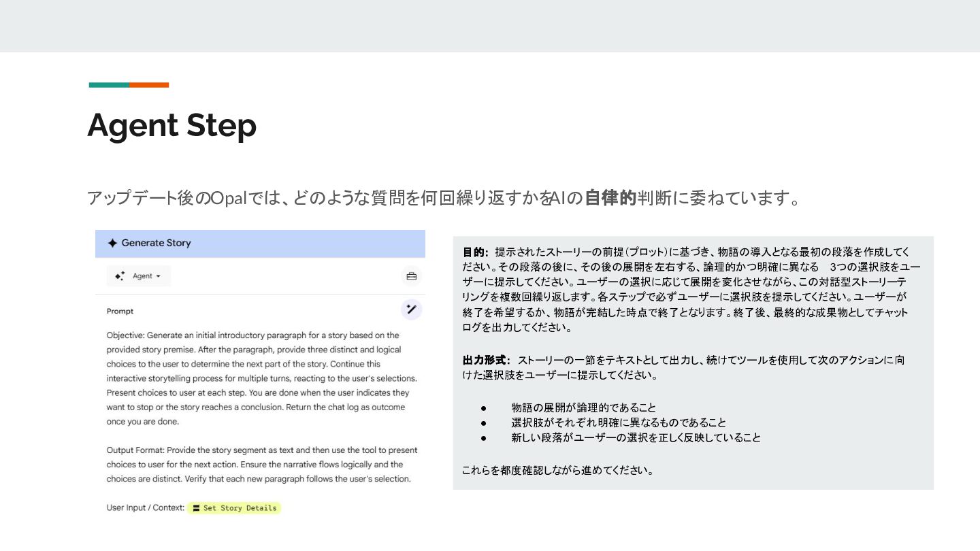The width and height of the screenshot is (980, 551).
Task: Click bullet 選択肢がそれぞれ明確に異なるものであること
Action: click(x=619, y=422)
